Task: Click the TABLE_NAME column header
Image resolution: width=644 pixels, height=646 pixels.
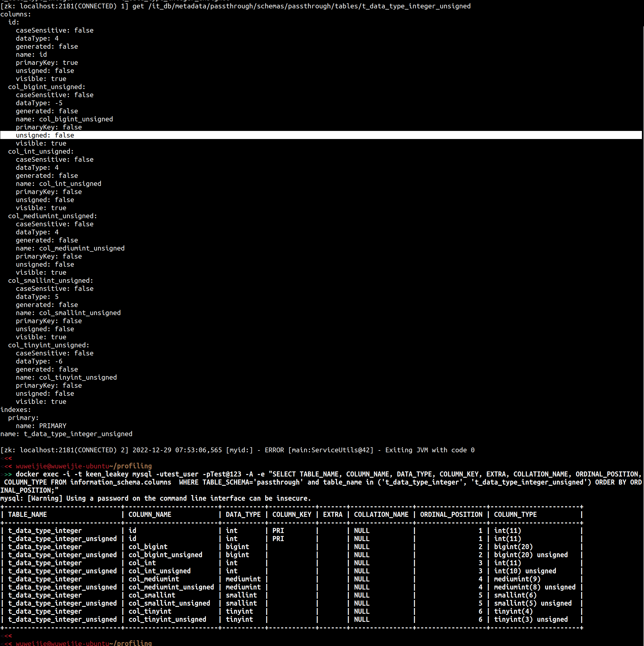Action: pos(28,514)
